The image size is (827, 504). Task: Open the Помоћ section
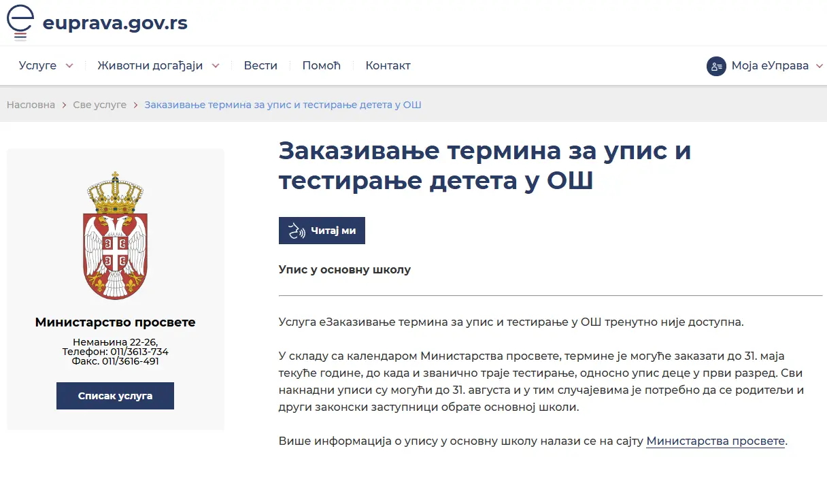tap(321, 66)
